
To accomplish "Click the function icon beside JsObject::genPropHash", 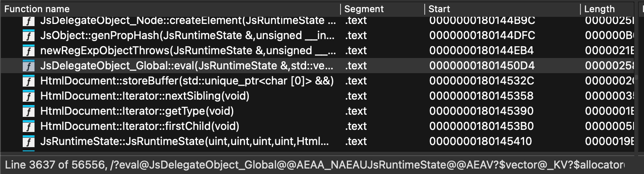I will pos(28,36).
